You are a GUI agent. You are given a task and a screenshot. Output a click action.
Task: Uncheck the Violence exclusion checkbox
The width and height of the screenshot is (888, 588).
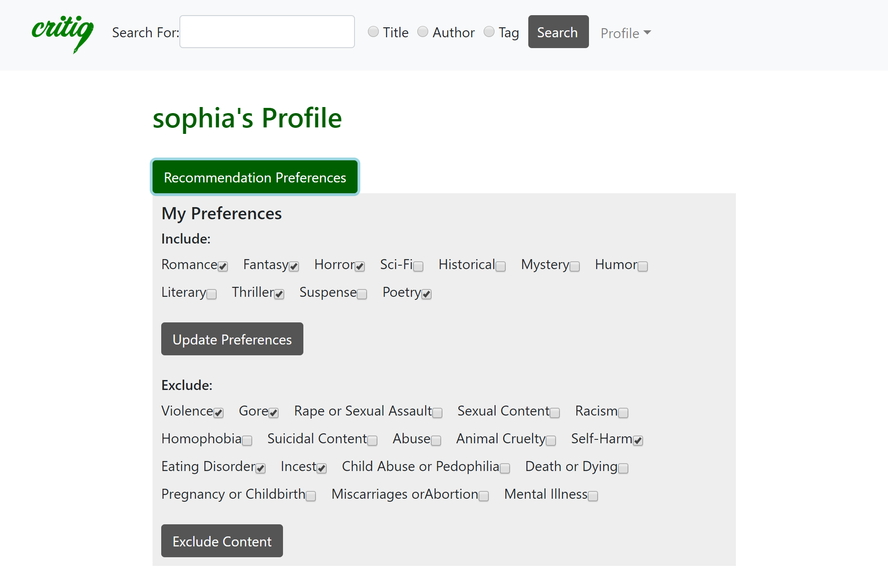click(218, 413)
